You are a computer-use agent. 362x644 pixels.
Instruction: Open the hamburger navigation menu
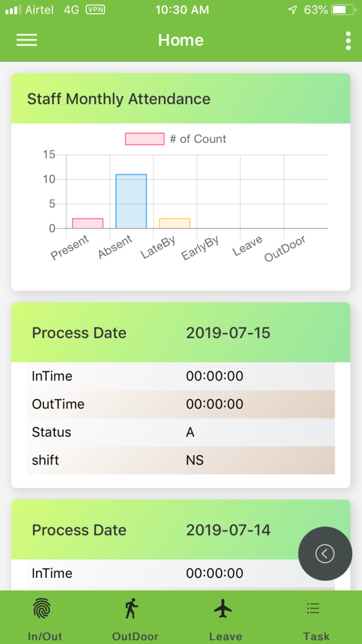click(27, 40)
